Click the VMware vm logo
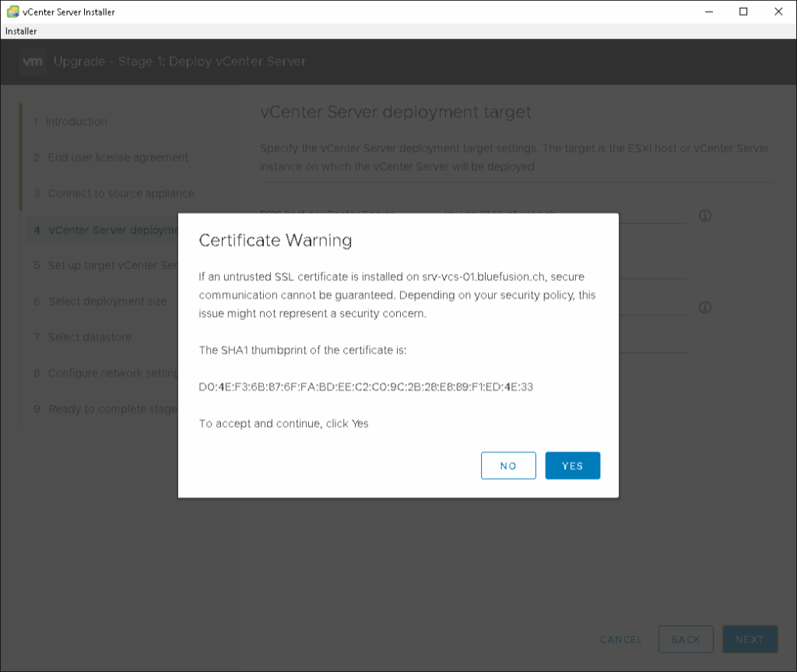Screen dimensions: 797x672 pyautogui.click(x=33, y=62)
